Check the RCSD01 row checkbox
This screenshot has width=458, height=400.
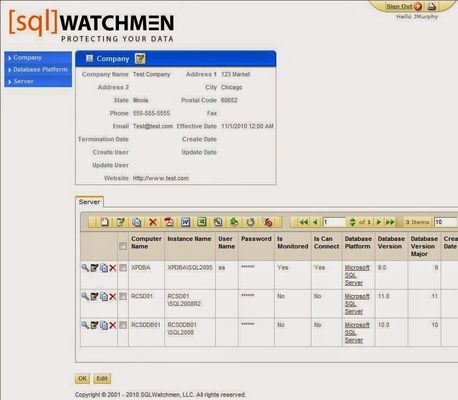click(123, 296)
